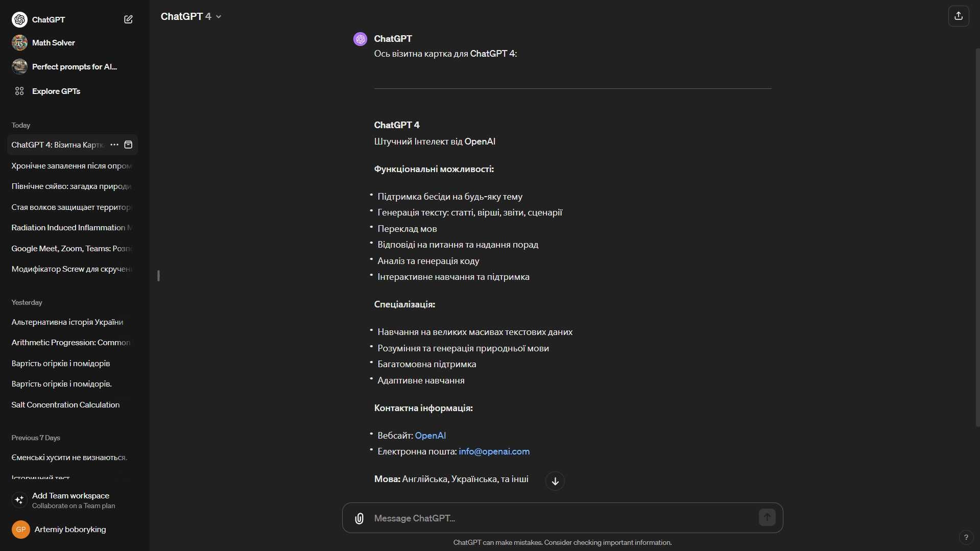
Task: Open chat Стая волков защищает территорию
Action: (x=72, y=207)
